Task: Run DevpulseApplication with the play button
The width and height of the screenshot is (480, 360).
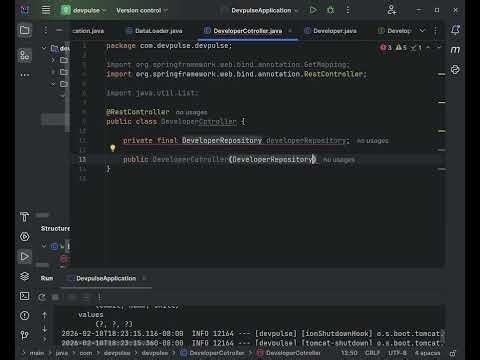Action: pyautogui.click(x=313, y=10)
